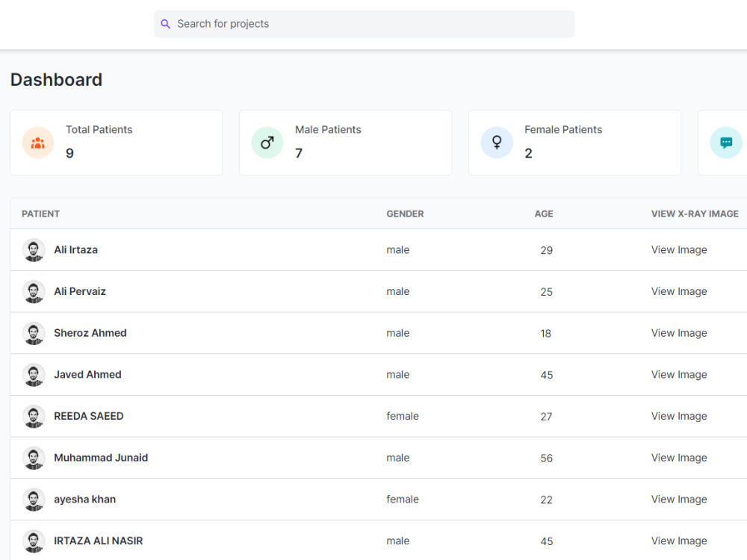Focus the Search for projects field
The height and width of the screenshot is (560, 747).
[364, 24]
